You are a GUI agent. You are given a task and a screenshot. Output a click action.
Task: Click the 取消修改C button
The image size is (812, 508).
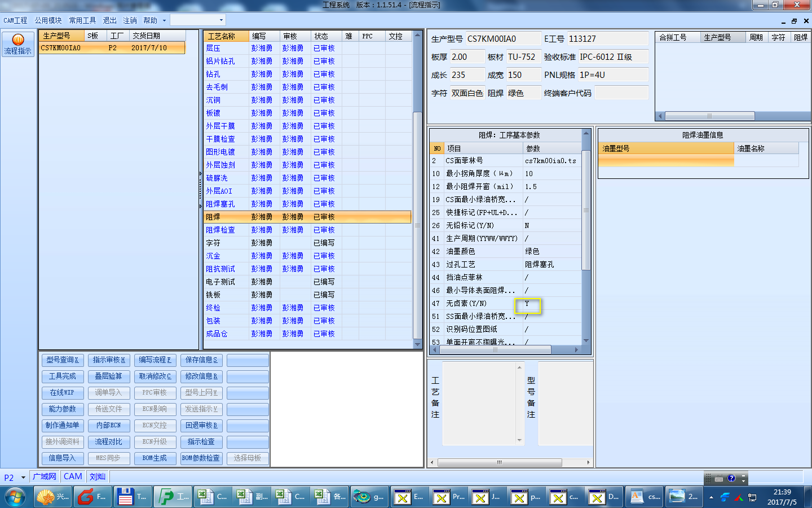[155, 376]
